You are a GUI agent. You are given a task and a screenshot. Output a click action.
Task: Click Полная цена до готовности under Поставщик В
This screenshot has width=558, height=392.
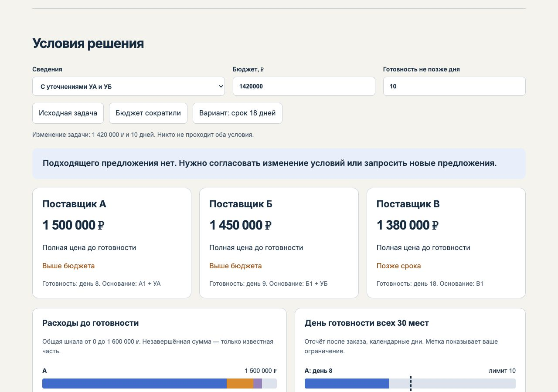423,247
